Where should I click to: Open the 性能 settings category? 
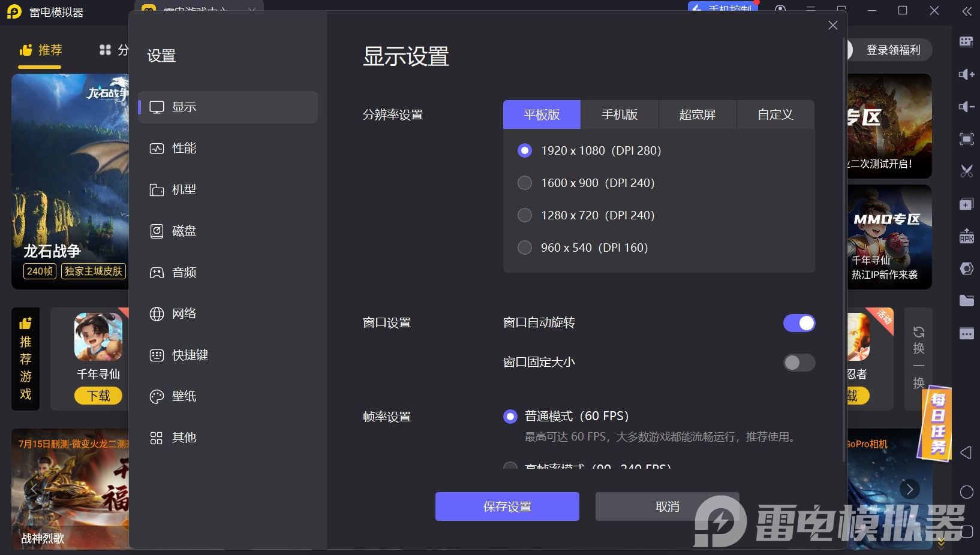pyautogui.click(x=228, y=149)
